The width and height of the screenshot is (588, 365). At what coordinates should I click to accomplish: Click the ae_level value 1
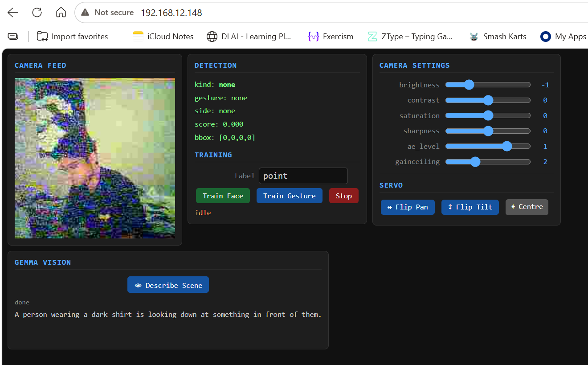(545, 146)
